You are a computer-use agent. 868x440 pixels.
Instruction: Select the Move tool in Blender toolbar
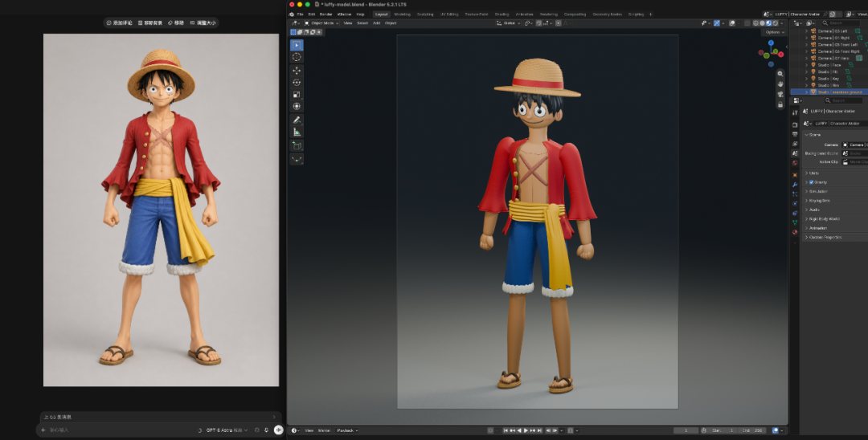click(297, 70)
